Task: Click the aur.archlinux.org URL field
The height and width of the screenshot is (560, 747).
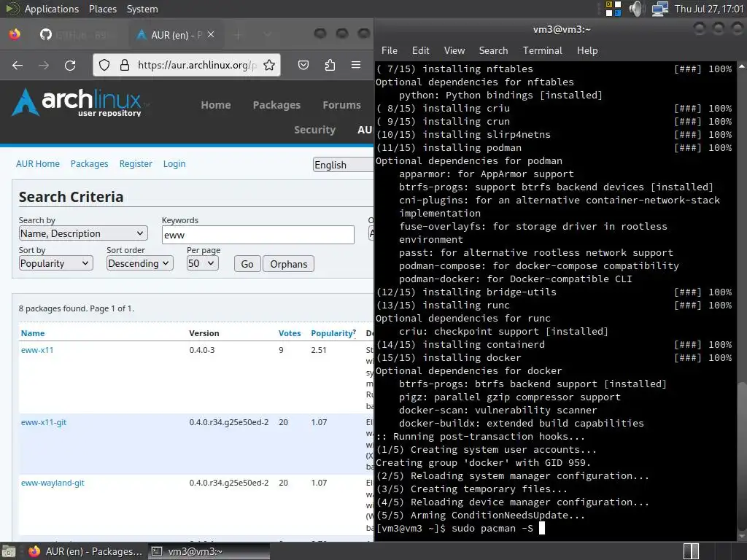Action: click(197, 65)
